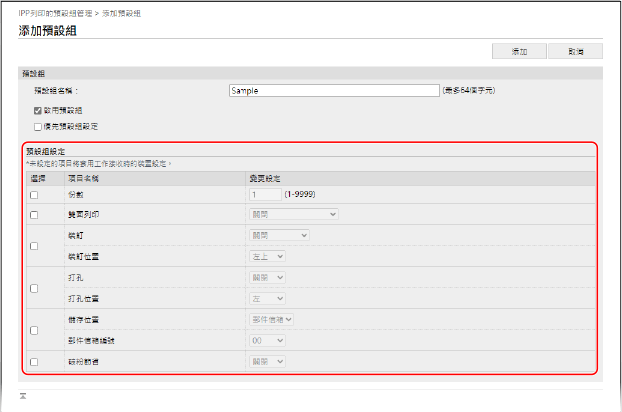The image size is (622, 412).
Task: Click the preset name field containing Sample
Action: pos(333,90)
